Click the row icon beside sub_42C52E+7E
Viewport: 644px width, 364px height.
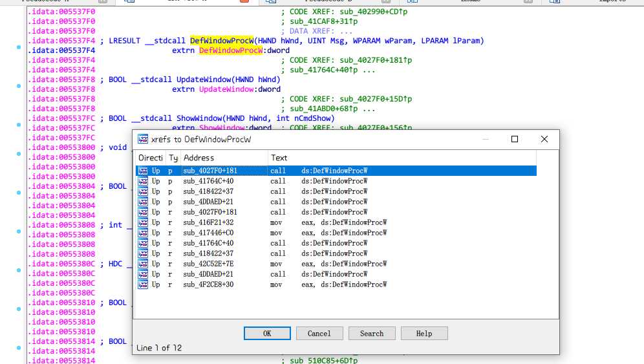[143, 264]
